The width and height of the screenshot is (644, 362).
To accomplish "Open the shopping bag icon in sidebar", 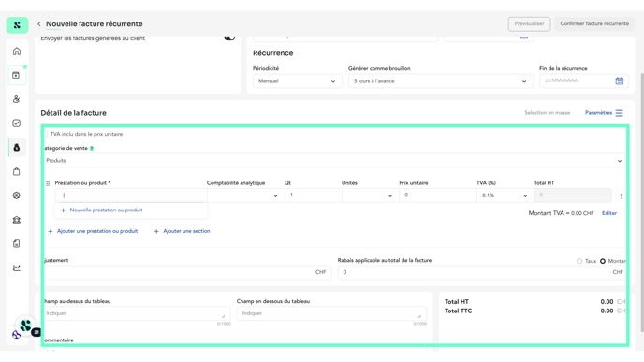I will coord(17,171).
